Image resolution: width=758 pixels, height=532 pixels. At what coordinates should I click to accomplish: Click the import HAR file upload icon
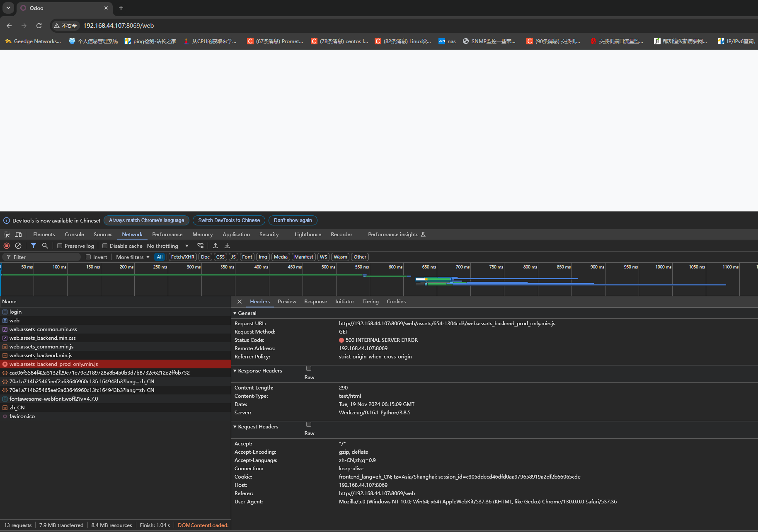[216, 246]
